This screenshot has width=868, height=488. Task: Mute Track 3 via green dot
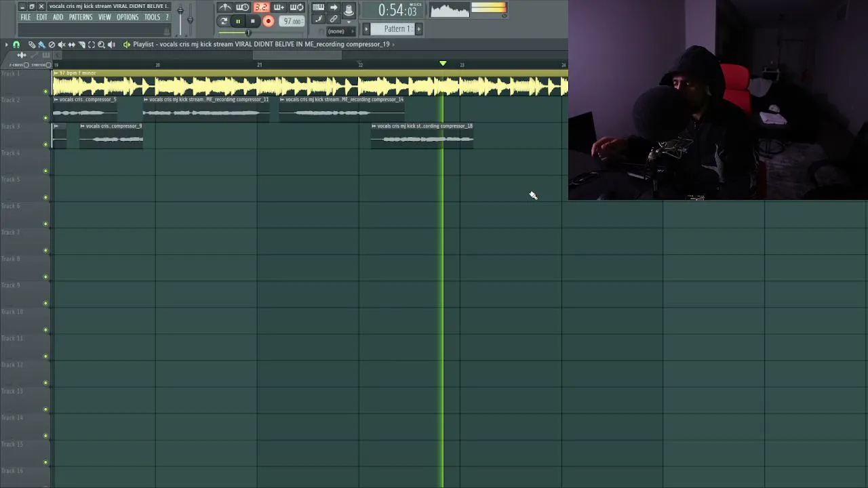(x=46, y=144)
